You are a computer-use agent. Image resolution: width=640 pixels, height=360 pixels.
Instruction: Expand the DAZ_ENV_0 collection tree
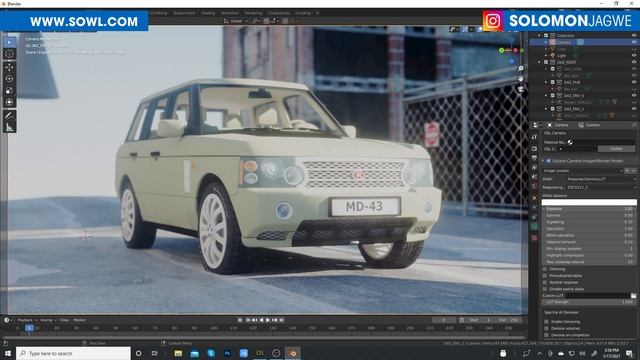click(546, 96)
